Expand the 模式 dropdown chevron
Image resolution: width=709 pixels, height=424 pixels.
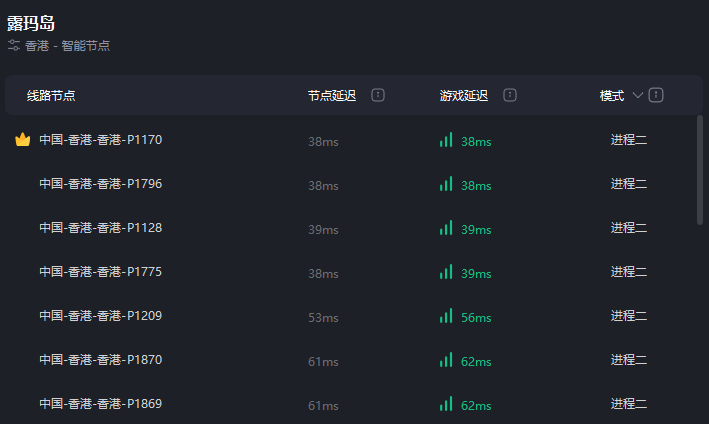pyautogui.click(x=638, y=95)
